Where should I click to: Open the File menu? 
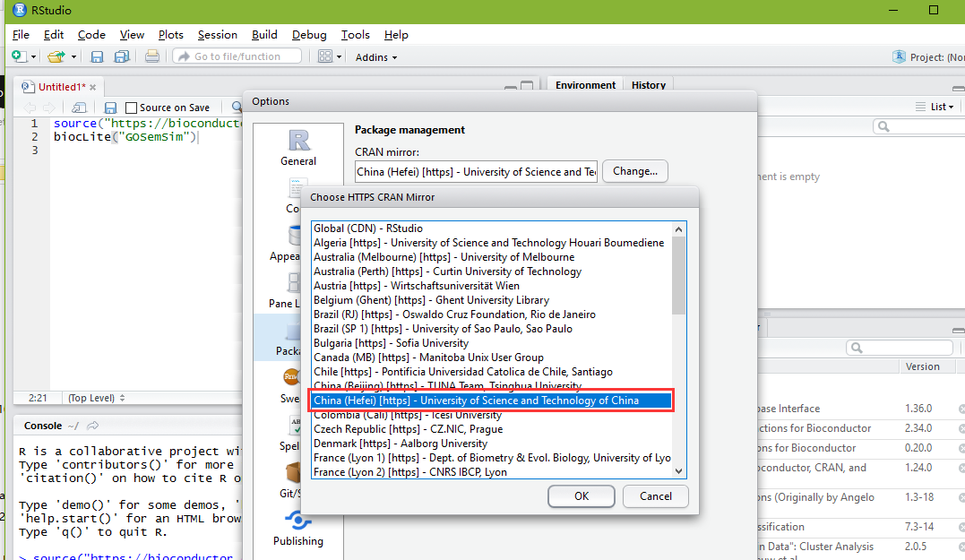(x=21, y=34)
